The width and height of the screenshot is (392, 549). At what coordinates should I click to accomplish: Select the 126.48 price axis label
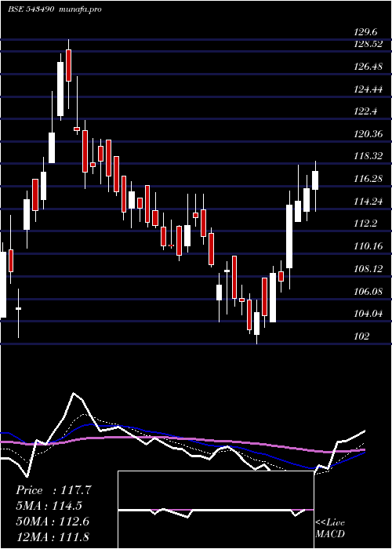tap(368, 67)
